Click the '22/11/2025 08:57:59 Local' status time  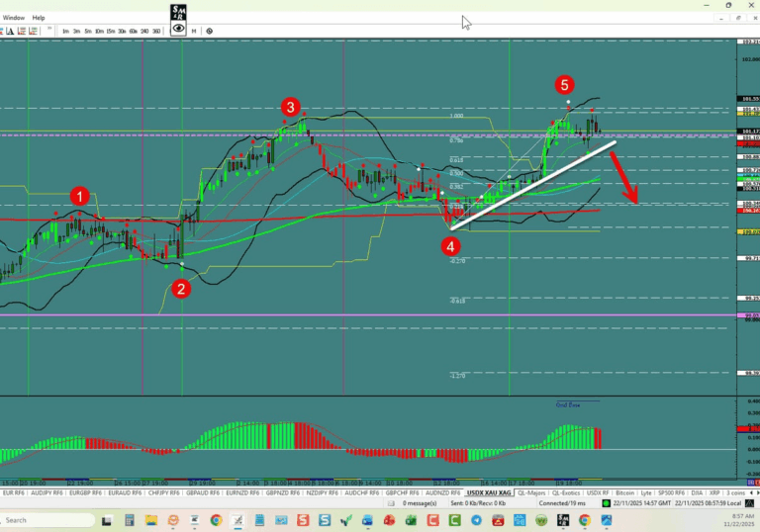[x=709, y=503]
